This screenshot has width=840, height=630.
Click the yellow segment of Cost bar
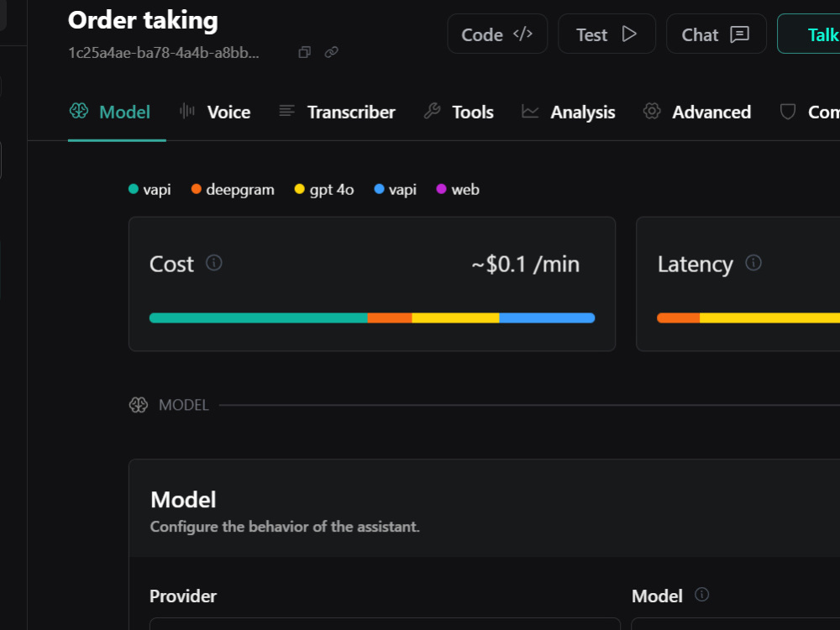tap(455, 318)
